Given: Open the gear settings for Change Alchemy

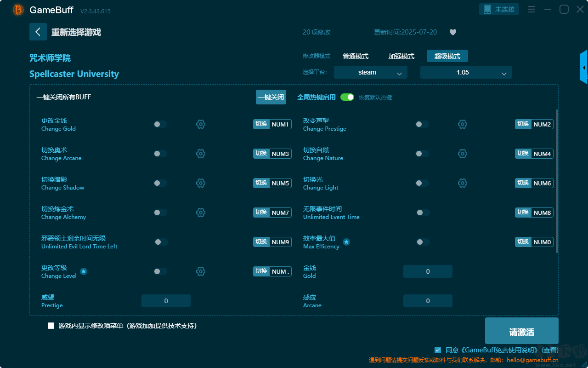Looking at the screenshot, I should click(x=201, y=213).
